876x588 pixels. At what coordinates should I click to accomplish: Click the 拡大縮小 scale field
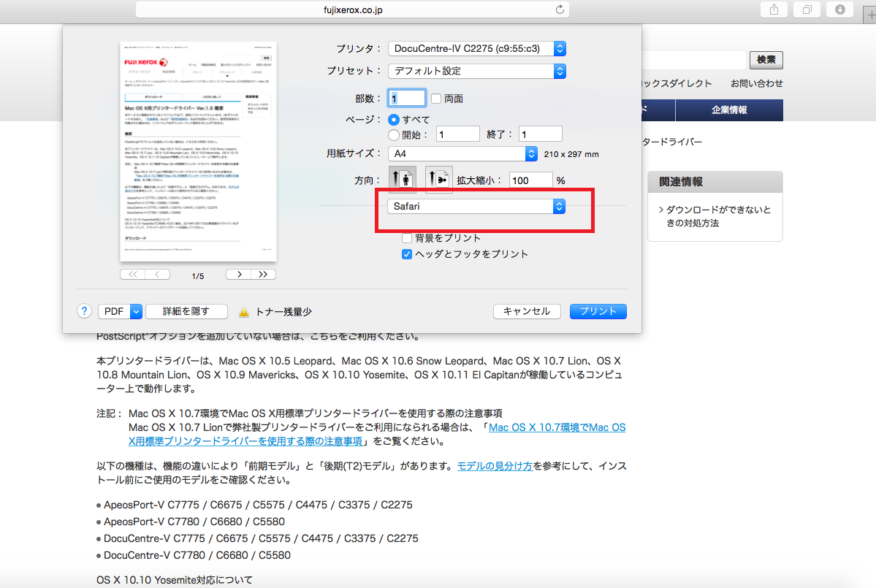530,180
